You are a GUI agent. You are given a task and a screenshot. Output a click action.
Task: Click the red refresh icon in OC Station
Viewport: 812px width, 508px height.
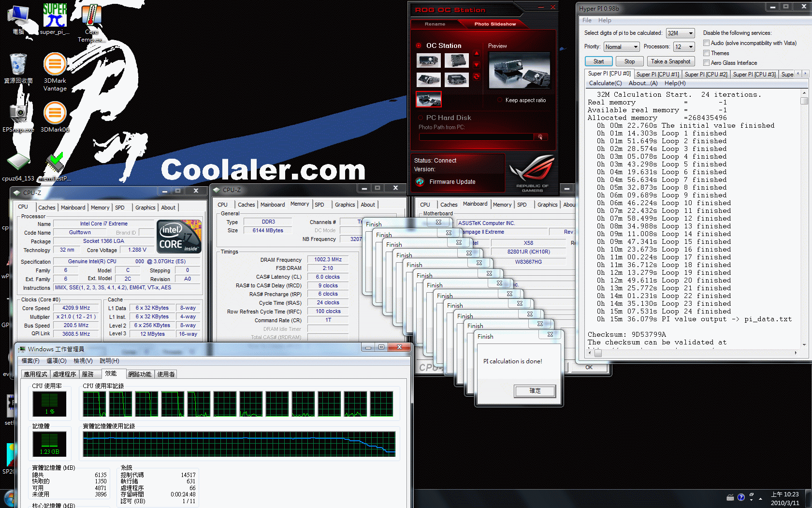477,76
